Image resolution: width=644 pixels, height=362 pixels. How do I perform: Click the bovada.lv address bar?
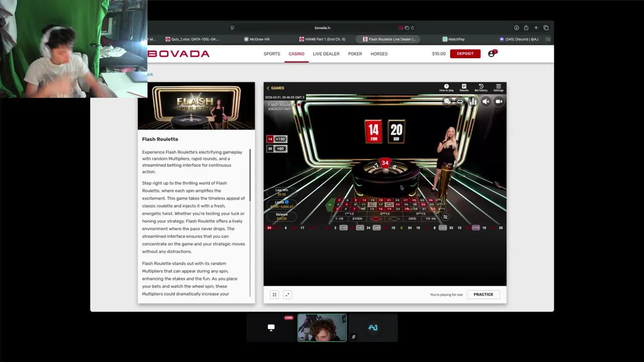[323, 28]
